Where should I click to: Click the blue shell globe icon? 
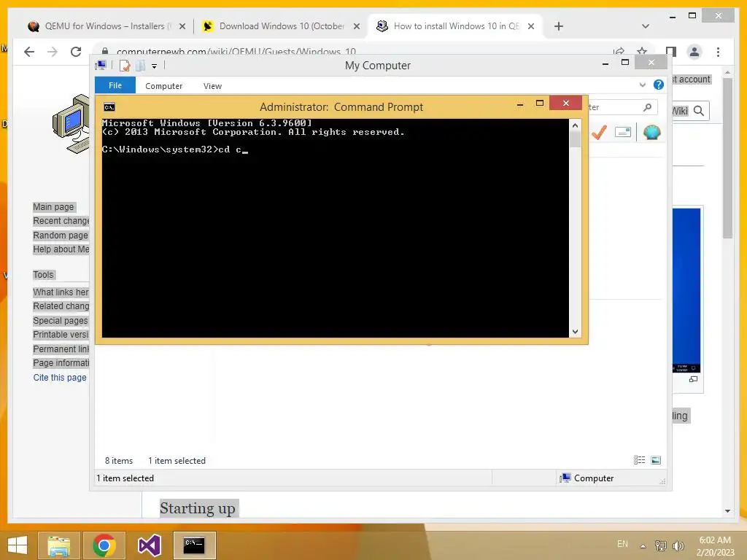point(651,132)
